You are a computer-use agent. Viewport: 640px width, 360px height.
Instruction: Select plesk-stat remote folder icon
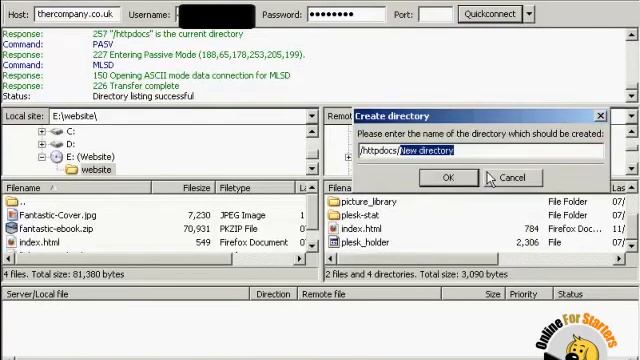click(x=334, y=215)
